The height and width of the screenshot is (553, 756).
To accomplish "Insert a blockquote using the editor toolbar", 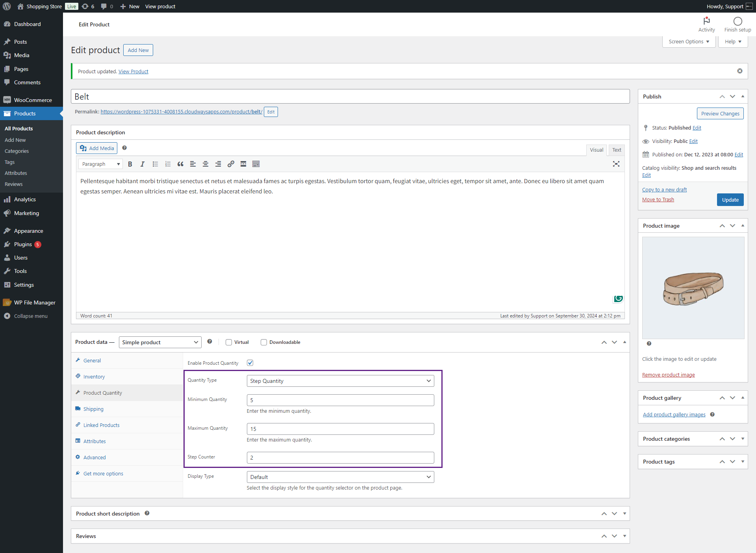I will (x=180, y=164).
